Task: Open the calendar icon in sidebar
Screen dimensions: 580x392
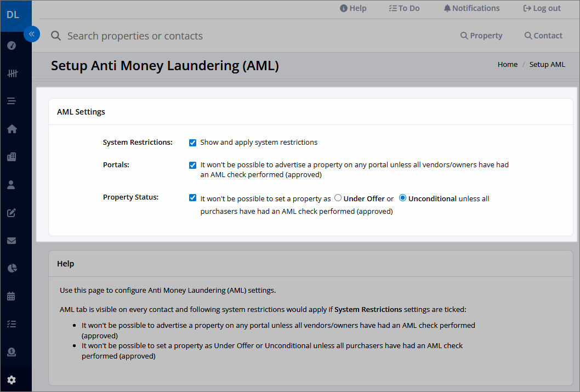Action: click(11, 296)
